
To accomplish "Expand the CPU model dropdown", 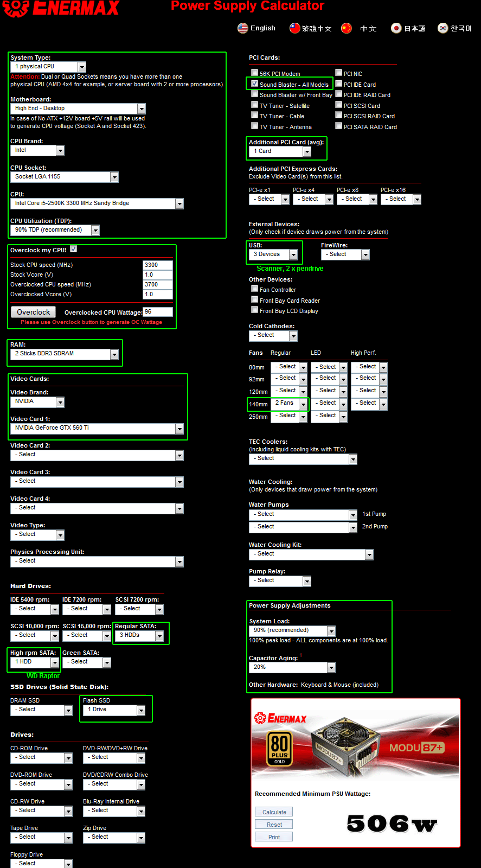I will [97, 203].
